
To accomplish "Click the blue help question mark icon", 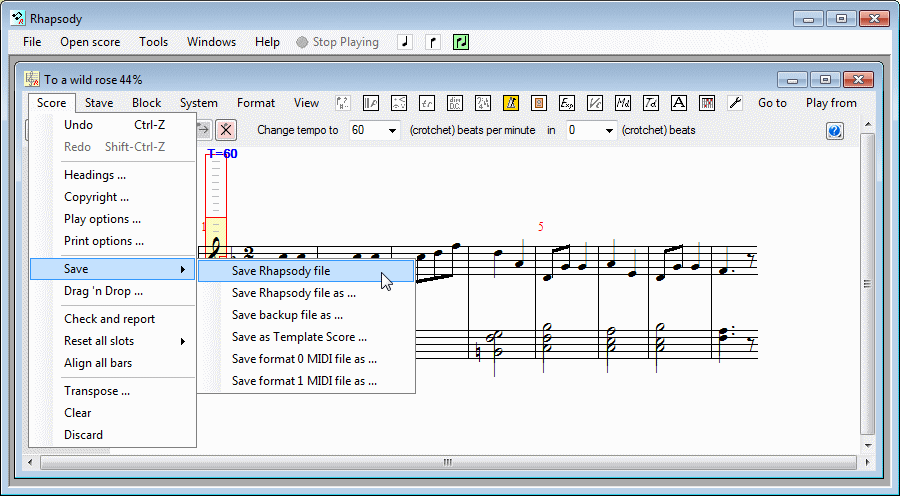I will tap(835, 131).
